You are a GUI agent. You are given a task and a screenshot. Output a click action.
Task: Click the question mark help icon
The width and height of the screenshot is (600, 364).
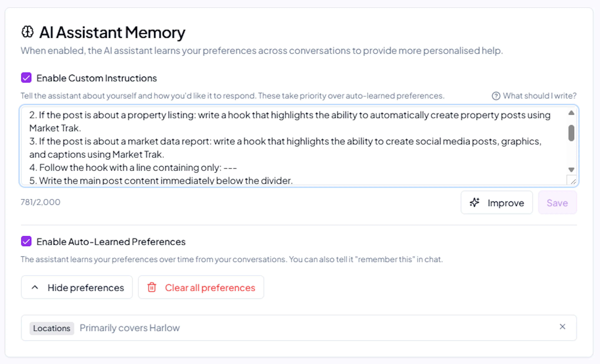click(x=496, y=96)
